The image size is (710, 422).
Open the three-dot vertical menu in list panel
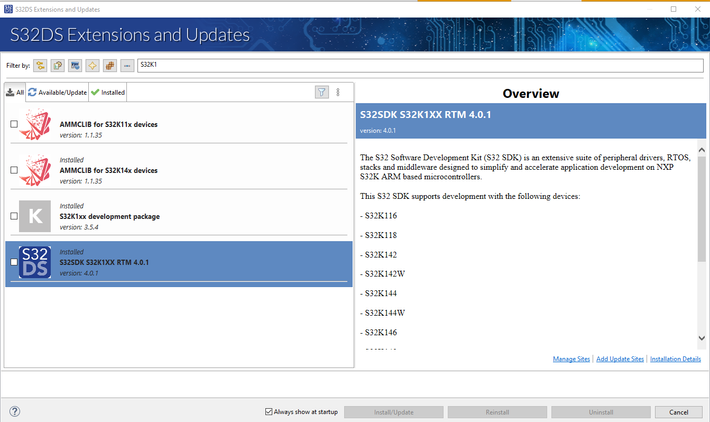click(x=338, y=92)
